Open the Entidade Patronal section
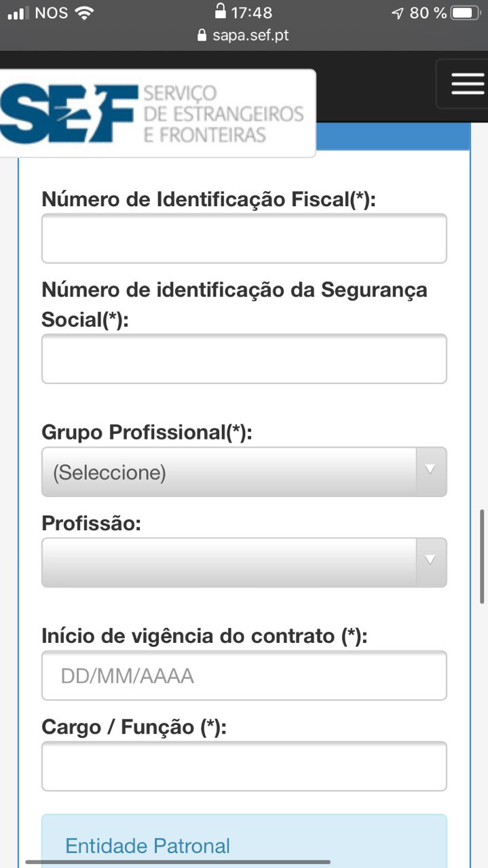 click(x=148, y=846)
